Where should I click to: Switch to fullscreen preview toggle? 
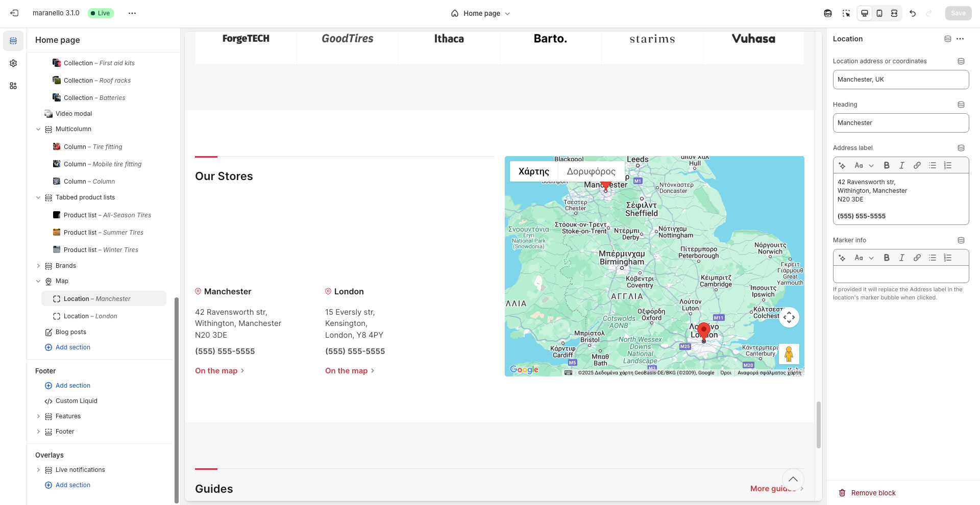tap(894, 13)
